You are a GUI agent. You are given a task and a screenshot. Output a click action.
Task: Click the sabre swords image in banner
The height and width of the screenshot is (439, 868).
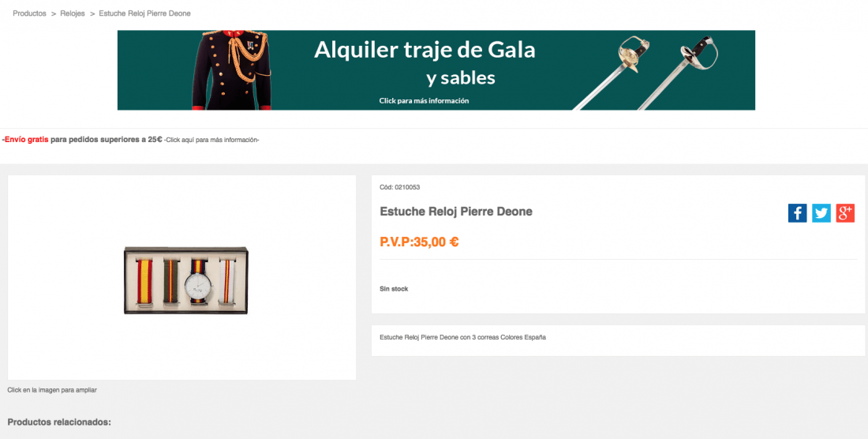click(645, 73)
